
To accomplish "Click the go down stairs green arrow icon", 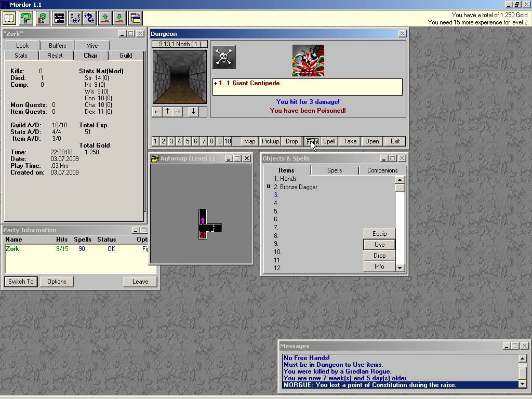I will coord(119,19).
